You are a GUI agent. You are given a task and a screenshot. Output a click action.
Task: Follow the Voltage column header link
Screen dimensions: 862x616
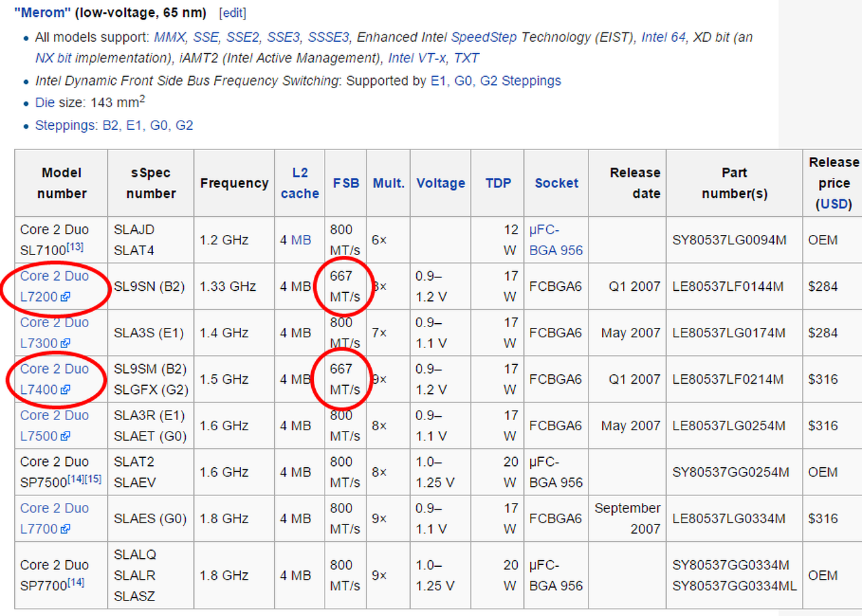[440, 183]
